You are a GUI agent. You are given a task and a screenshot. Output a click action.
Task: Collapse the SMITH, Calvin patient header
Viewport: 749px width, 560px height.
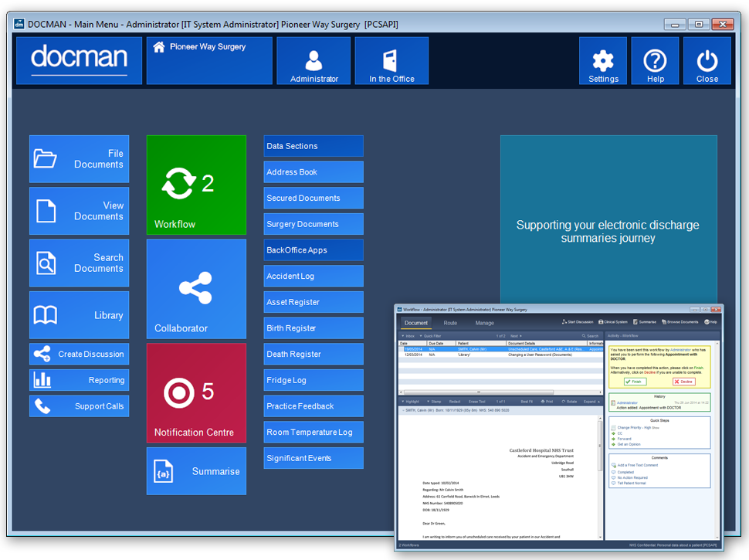pyautogui.click(x=402, y=410)
